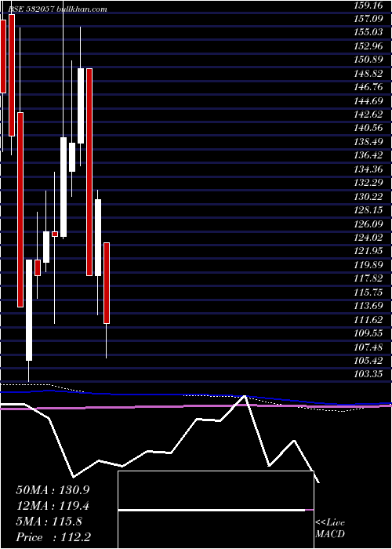Click the 159.16 price axis label
This screenshot has height=549, width=392.
368,5
